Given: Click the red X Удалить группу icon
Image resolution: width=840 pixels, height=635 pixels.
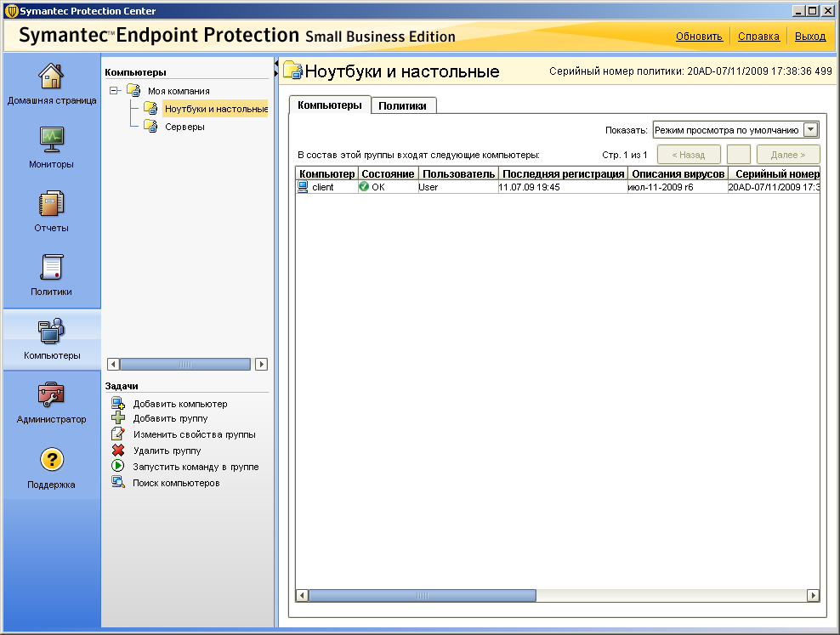Looking at the screenshot, I should pos(118,451).
